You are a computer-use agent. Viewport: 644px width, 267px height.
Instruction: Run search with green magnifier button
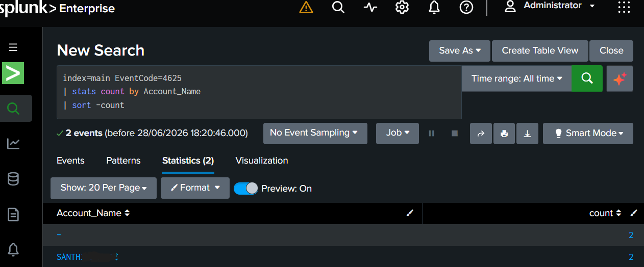[x=587, y=78]
